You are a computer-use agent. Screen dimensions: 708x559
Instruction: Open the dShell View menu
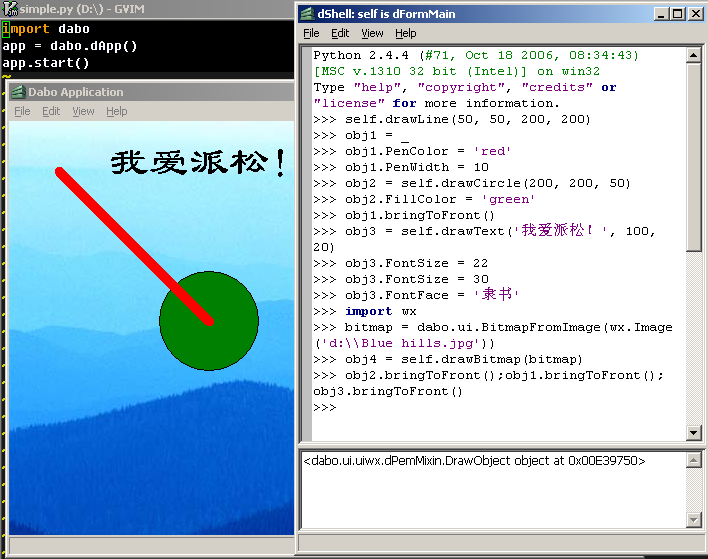pyautogui.click(x=372, y=33)
